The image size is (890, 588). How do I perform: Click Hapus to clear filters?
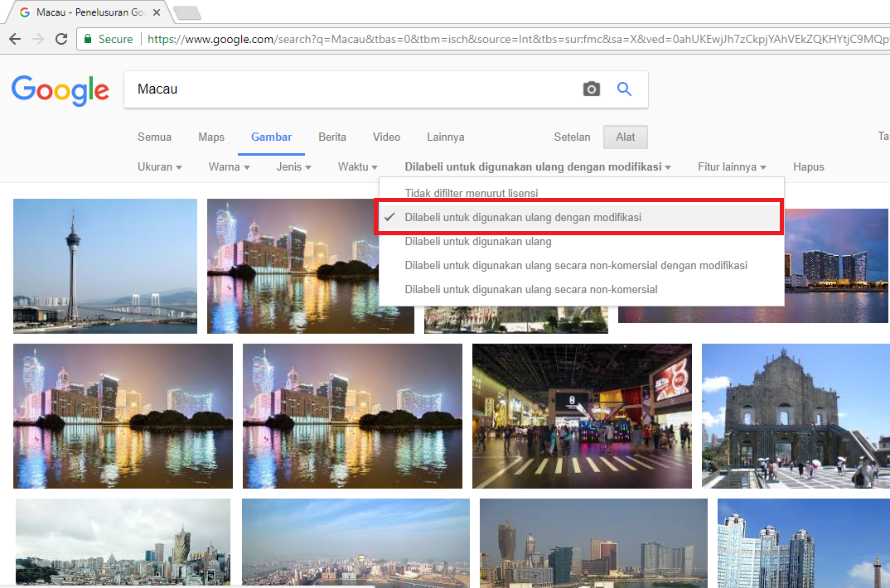(x=808, y=166)
